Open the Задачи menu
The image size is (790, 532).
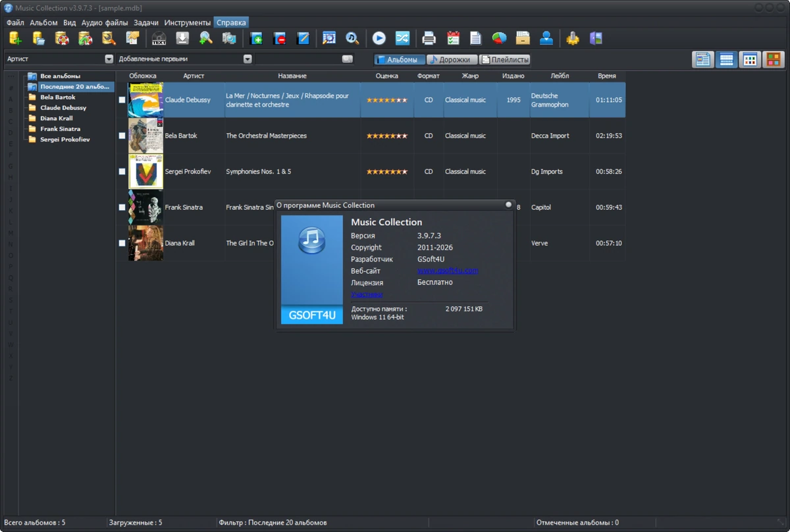[x=146, y=22]
